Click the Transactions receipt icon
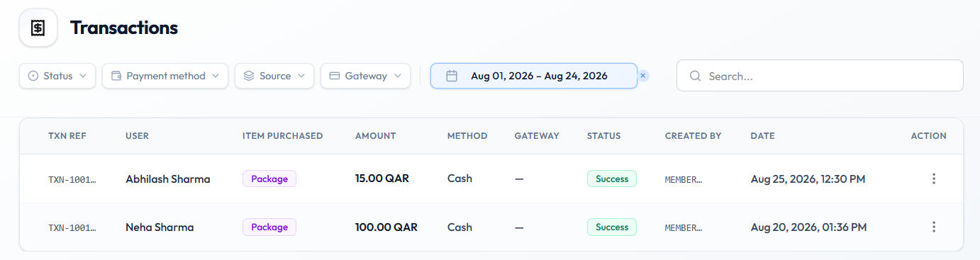980x260 pixels. (38, 28)
